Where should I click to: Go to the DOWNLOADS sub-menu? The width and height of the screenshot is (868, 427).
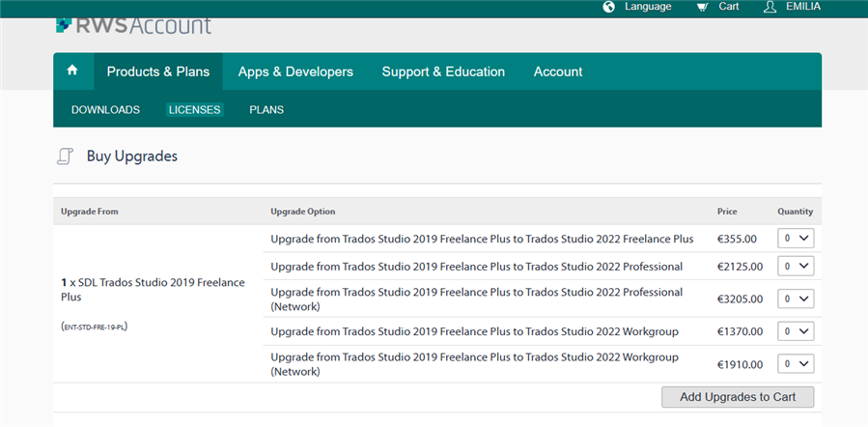(106, 110)
